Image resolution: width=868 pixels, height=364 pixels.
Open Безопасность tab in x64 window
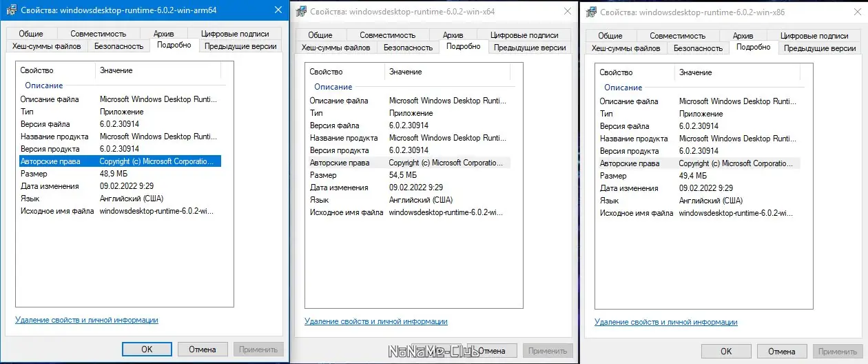(x=408, y=48)
